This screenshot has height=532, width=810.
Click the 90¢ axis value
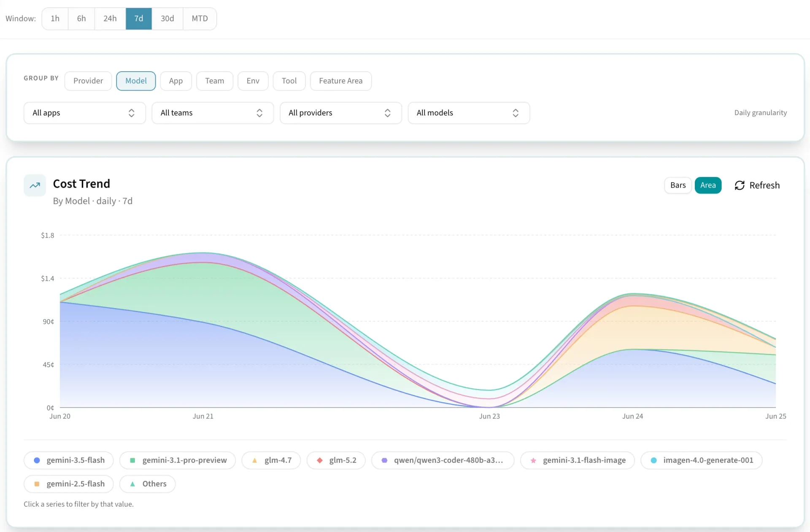49,322
